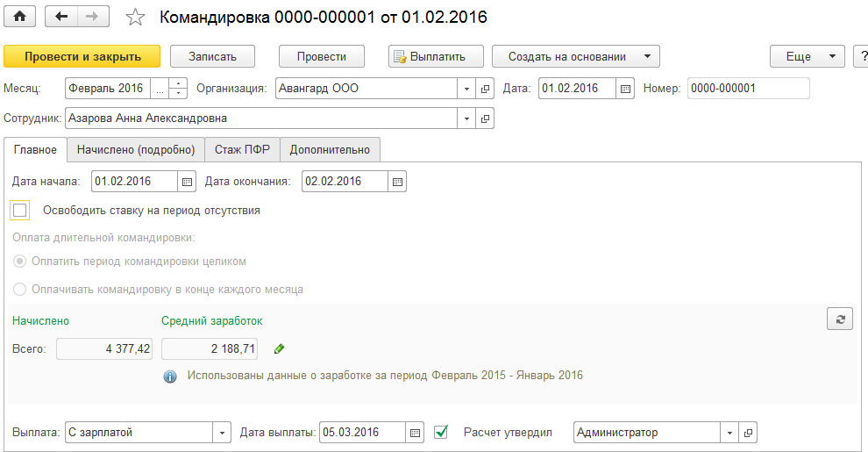This screenshot has height=452, width=868.
Task: Click the Выплатить button
Action: click(437, 56)
